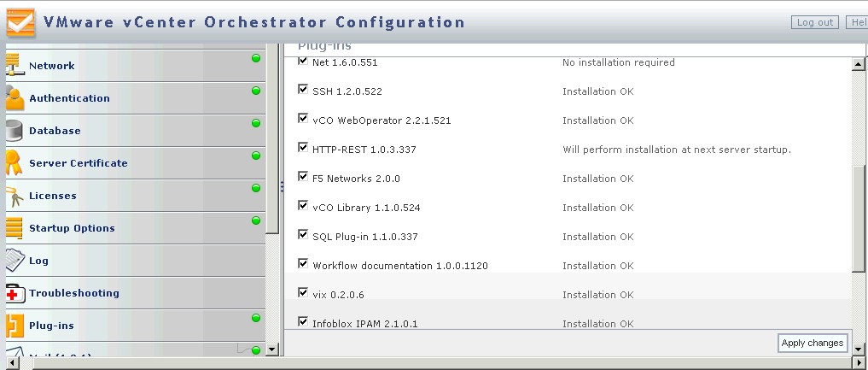Select the Database menu label
Viewport: 868px width, 370px height.
point(55,131)
